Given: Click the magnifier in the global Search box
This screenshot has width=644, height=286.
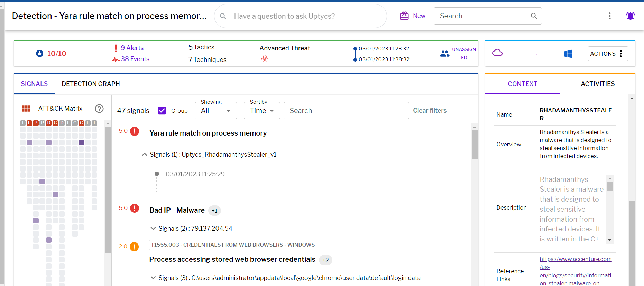Looking at the screenshot, I should pos(534,16).
